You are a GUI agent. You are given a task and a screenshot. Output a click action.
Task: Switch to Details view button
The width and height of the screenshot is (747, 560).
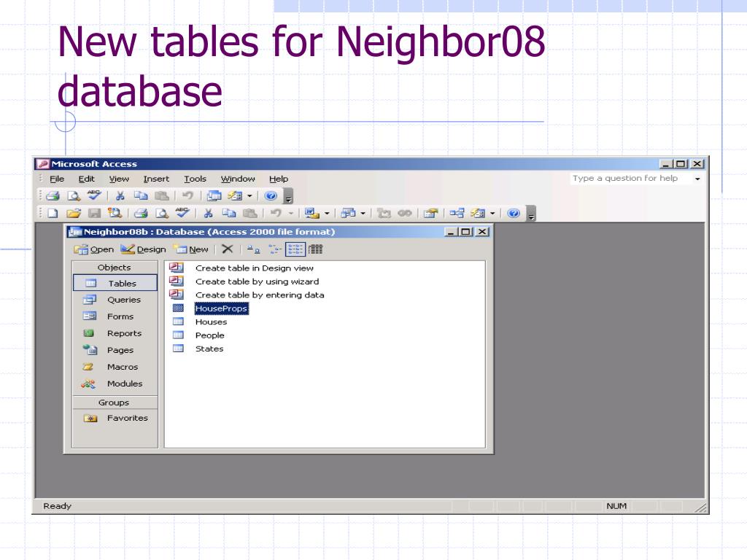(x=315, y=249)
